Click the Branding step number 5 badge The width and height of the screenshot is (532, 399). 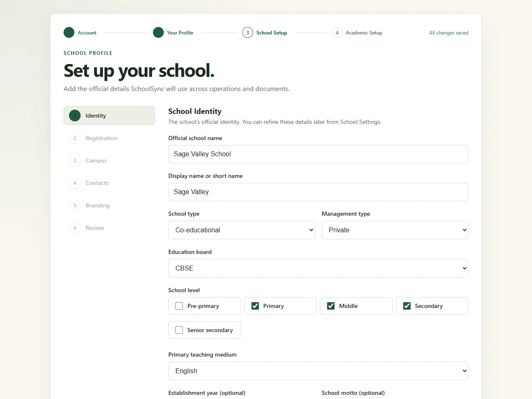(x=75, y=205)
